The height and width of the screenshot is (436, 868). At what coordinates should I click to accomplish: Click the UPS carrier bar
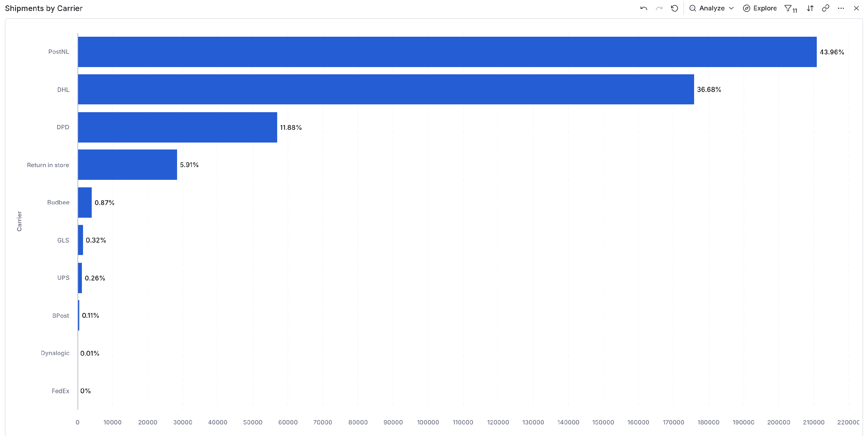(80, 278)
